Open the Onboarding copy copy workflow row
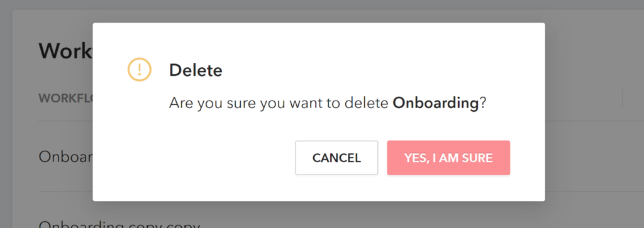The width and height of the screenshot is (644, 228). pos(119,224)
